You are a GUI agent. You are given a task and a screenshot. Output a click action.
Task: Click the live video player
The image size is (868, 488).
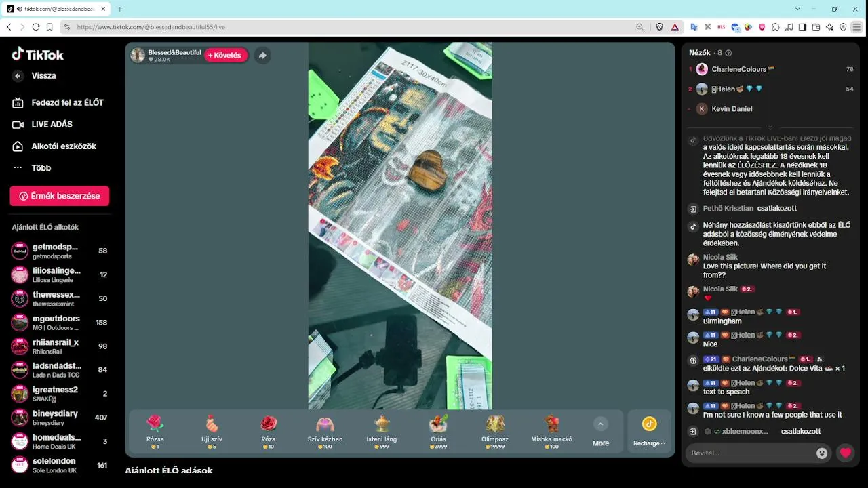tap(400, 226)
